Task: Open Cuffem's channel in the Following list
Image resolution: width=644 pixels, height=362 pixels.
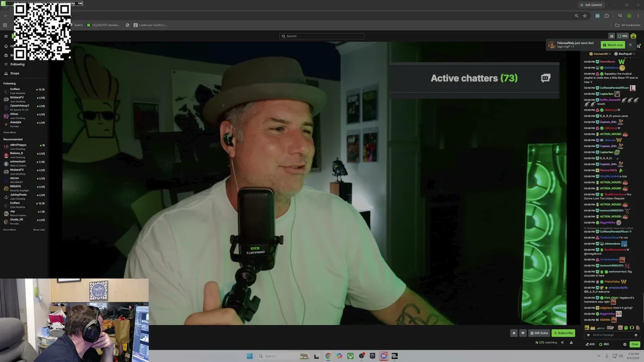Action: [24, 90]
